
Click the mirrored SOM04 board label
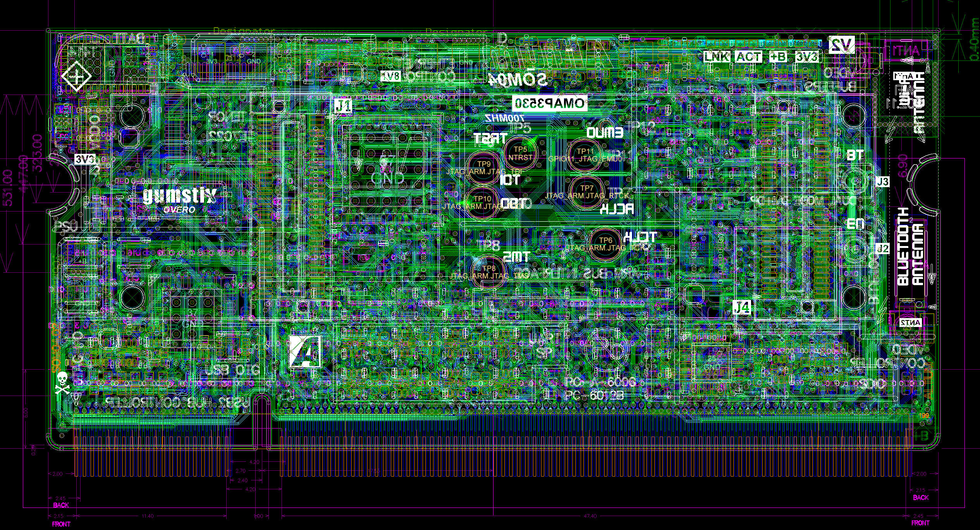point(518,79)
